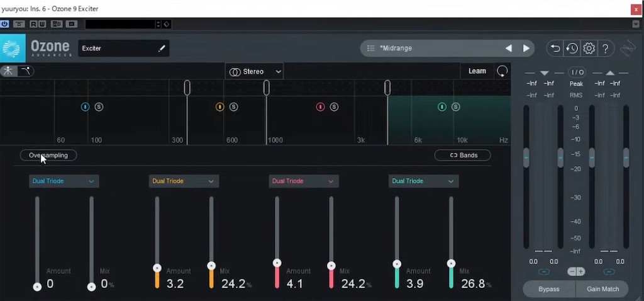Open orange band Dual Triode mode dropdown
This screenshot has height=301, width=644.
click(x=184, y=181)
